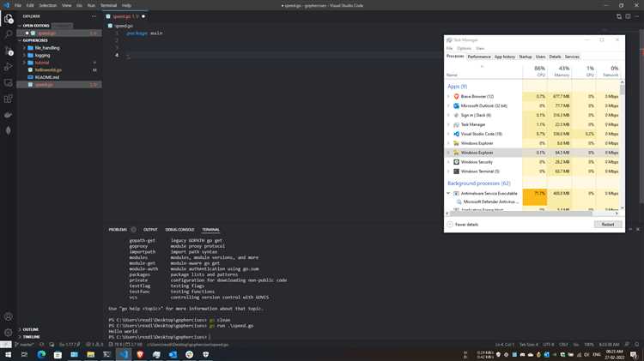Collapse Antimalware Service Executable row
Viewport: 644px width, 361px height.
(448, 193)
